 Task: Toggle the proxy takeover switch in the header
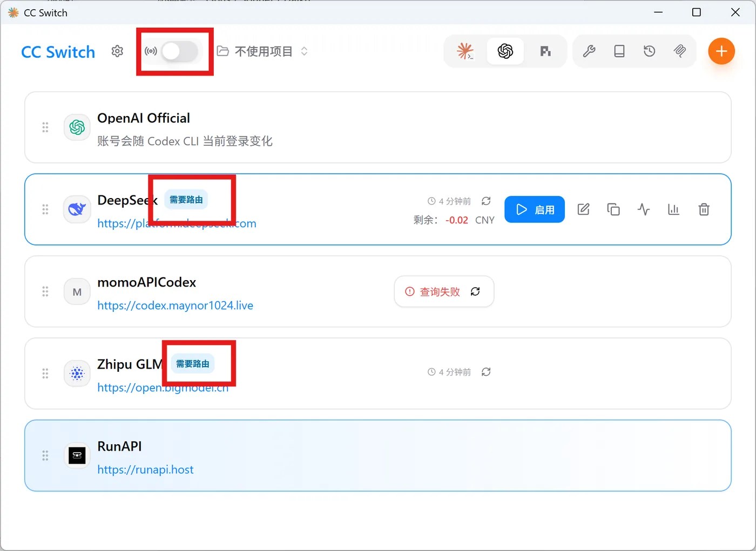[x=180, y=51]
